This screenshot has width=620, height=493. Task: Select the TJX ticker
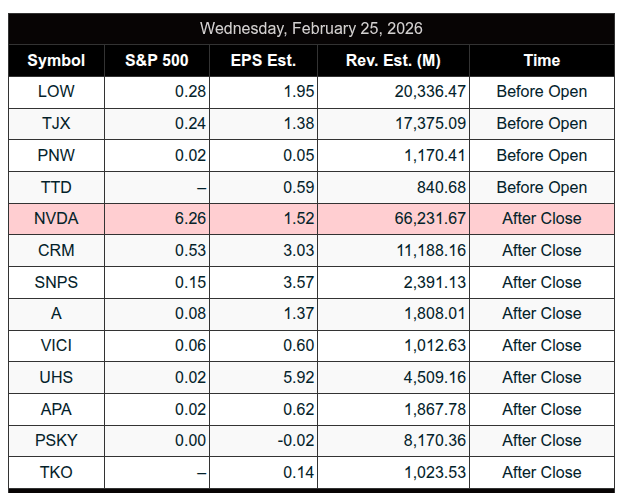56,124
